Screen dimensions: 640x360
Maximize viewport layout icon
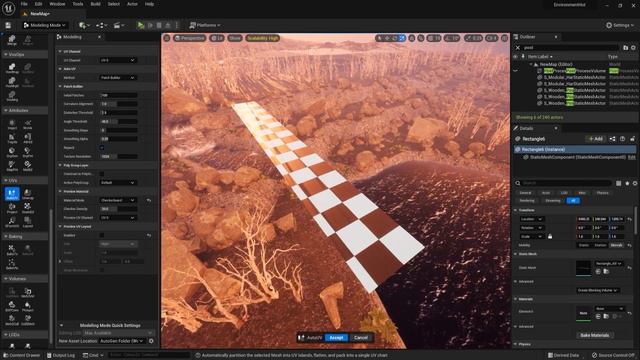[504, 38]
